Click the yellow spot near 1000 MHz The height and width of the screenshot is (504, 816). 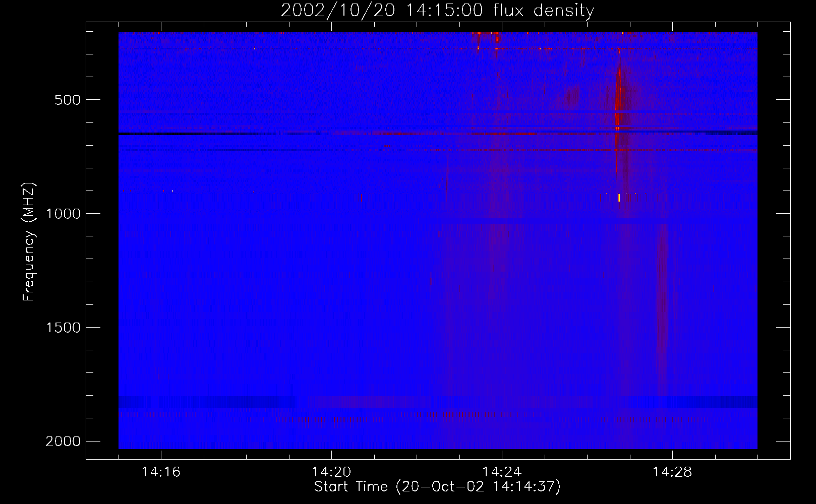pos(619,198)
